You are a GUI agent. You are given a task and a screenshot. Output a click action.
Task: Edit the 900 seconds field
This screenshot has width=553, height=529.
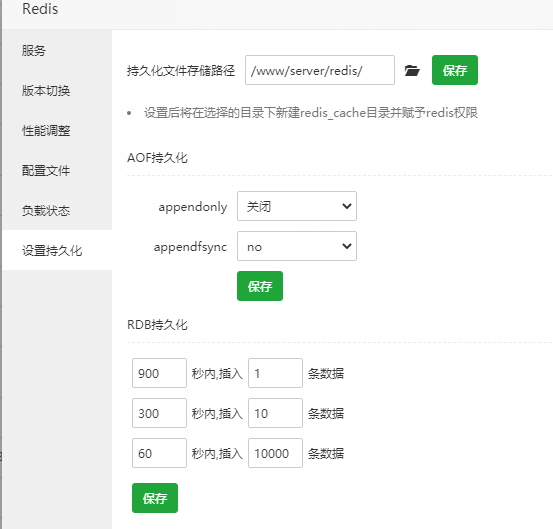159,373
